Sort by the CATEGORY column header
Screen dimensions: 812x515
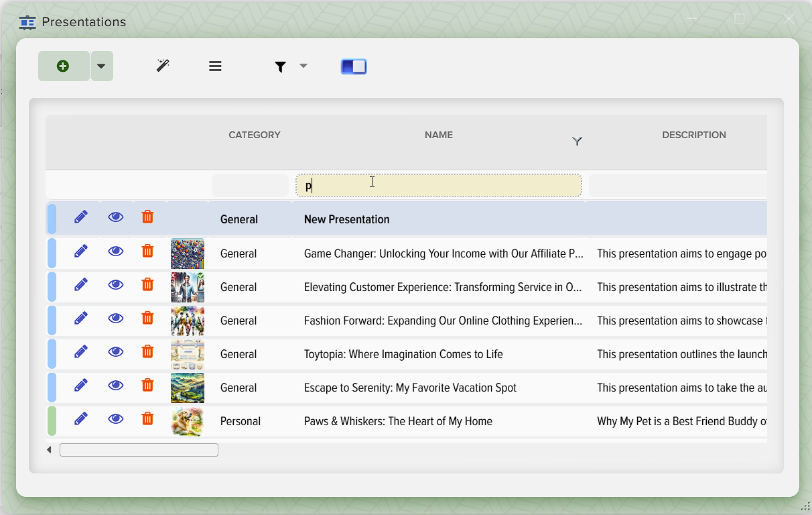255,135
